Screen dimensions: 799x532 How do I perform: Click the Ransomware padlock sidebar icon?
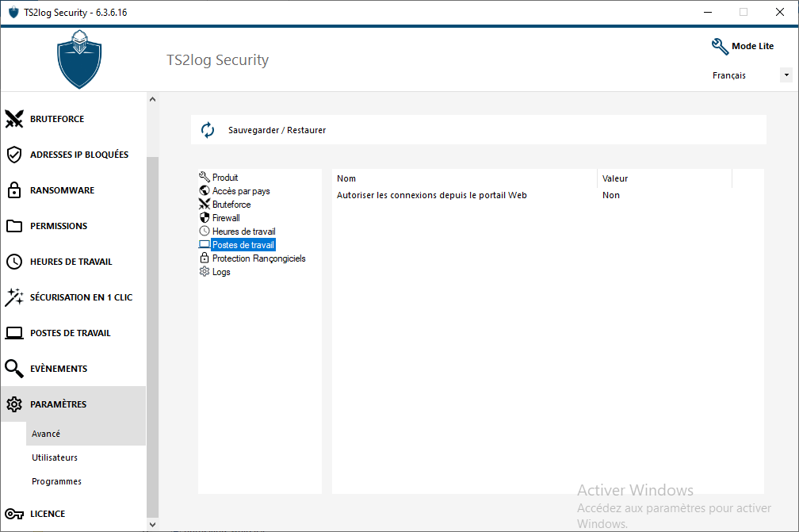[14, 190]
